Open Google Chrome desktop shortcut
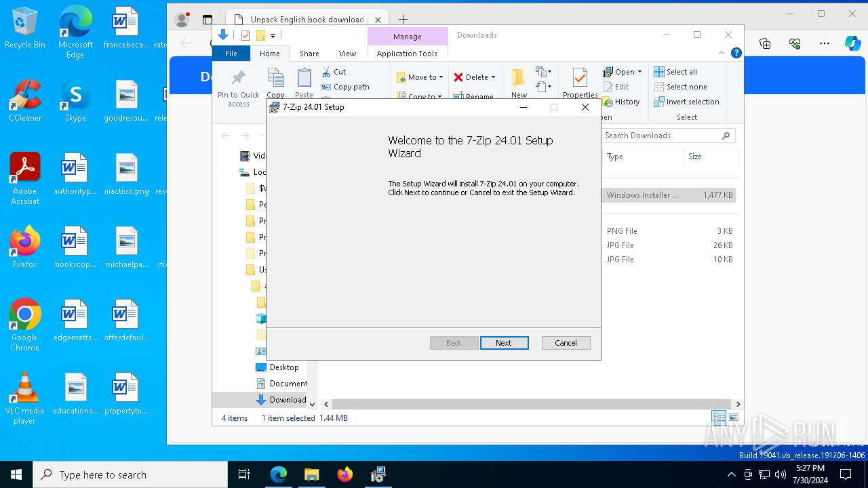Viewport: 868px width, 488px height. 25,325
